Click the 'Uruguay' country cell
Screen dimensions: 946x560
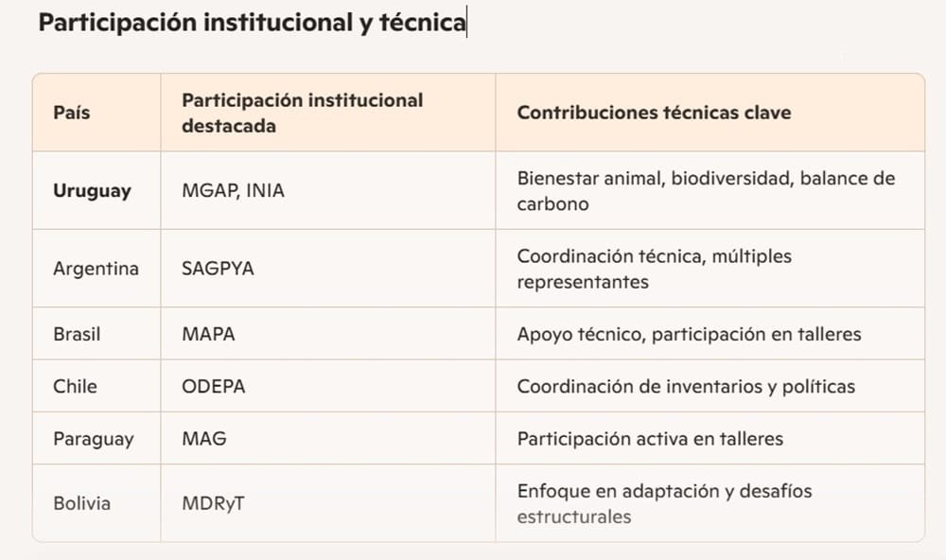(96, 190)
